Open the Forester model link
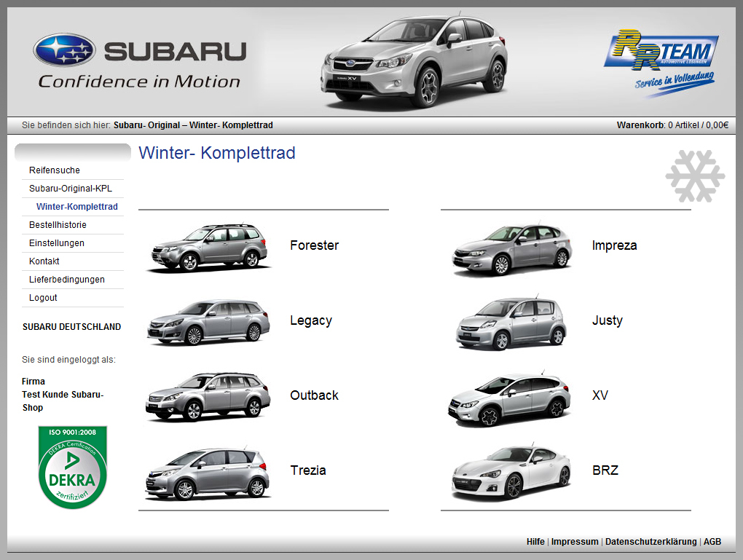 pyautogui.click(x=315, y=245)
